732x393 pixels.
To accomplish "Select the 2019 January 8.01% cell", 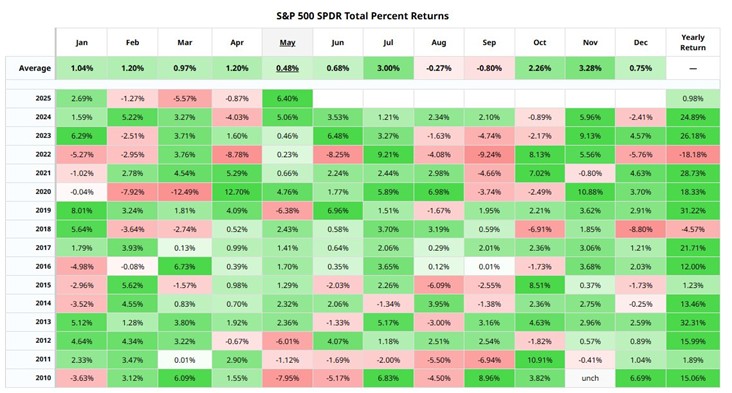I will click(x=82, y=211).
